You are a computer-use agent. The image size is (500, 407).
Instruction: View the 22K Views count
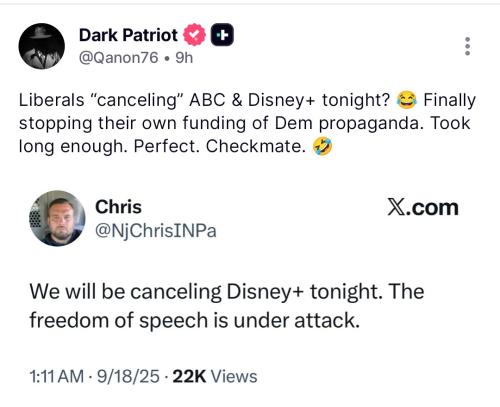point(215,377)
